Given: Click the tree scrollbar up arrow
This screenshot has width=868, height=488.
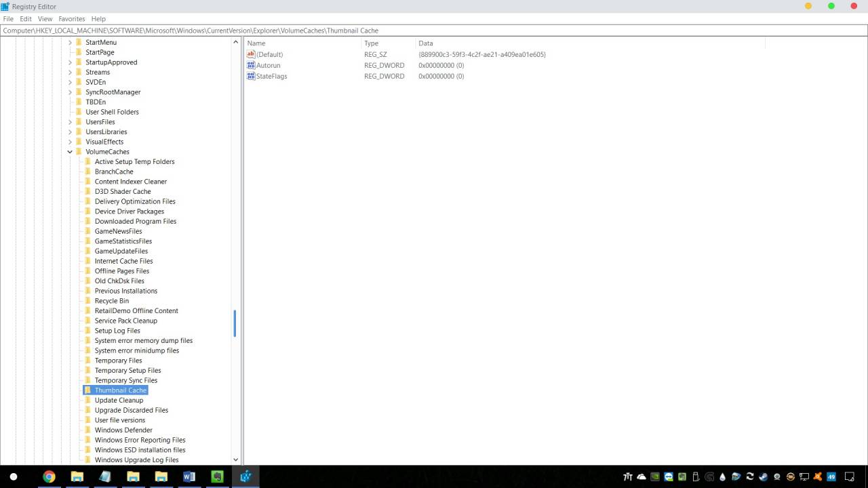Looking at the screenshot, I should (235, 42).
